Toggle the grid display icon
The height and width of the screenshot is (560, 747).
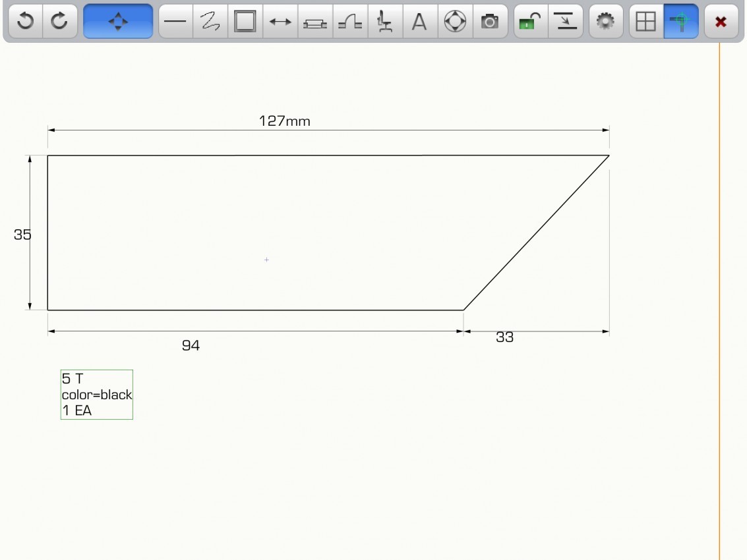tap(646, 22)
